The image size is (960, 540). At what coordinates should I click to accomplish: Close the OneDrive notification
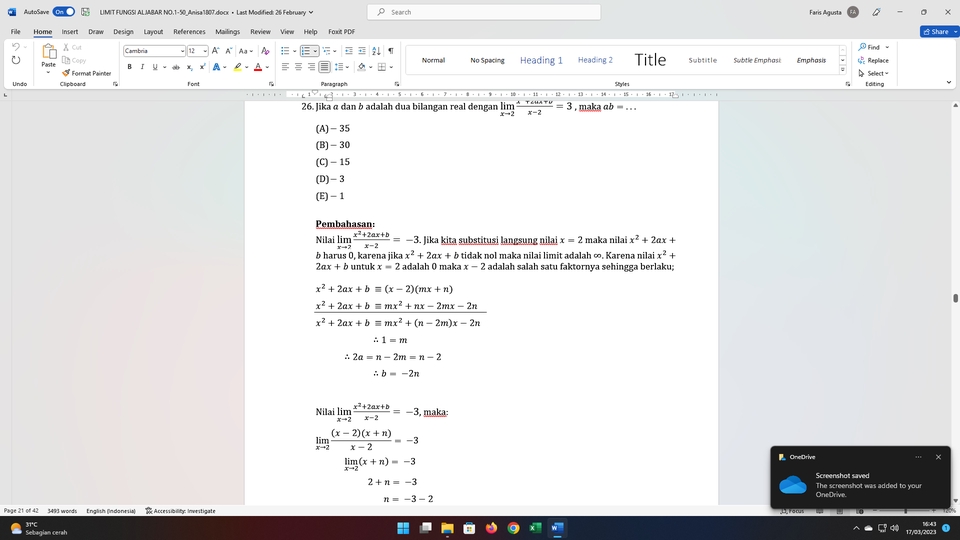click(x=938, y=457)
